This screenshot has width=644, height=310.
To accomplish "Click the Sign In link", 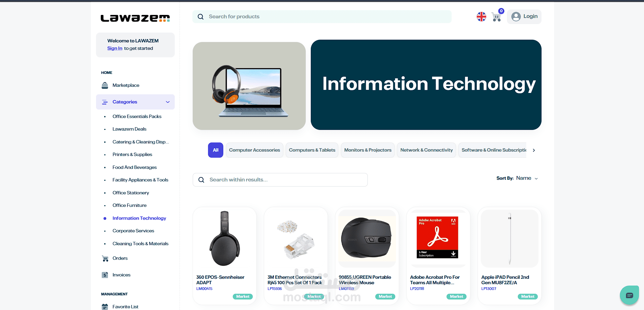I will coord(115,49).
